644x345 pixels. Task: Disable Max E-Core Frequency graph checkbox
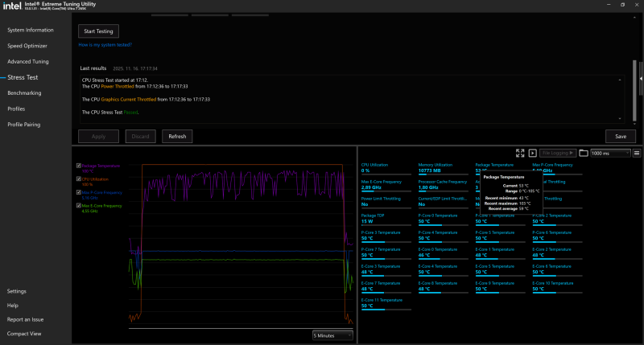click(x=78, y=207)
